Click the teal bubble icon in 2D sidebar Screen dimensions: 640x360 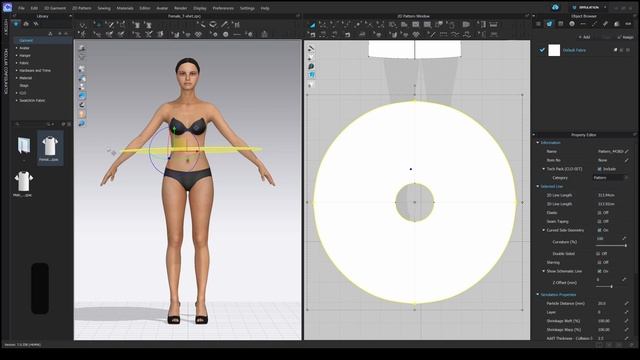point(311,66)
